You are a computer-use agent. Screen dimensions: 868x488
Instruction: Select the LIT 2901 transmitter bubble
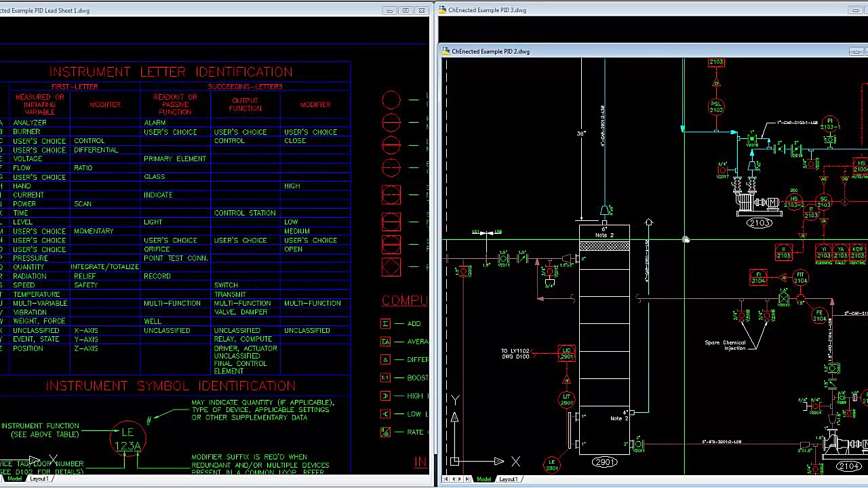pyautogui.click(x=566, y=399)
